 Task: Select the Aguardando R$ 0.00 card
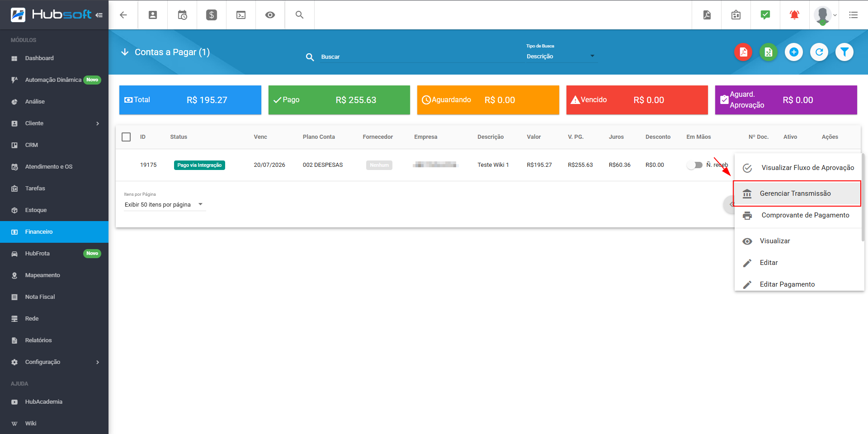point(488,100)
